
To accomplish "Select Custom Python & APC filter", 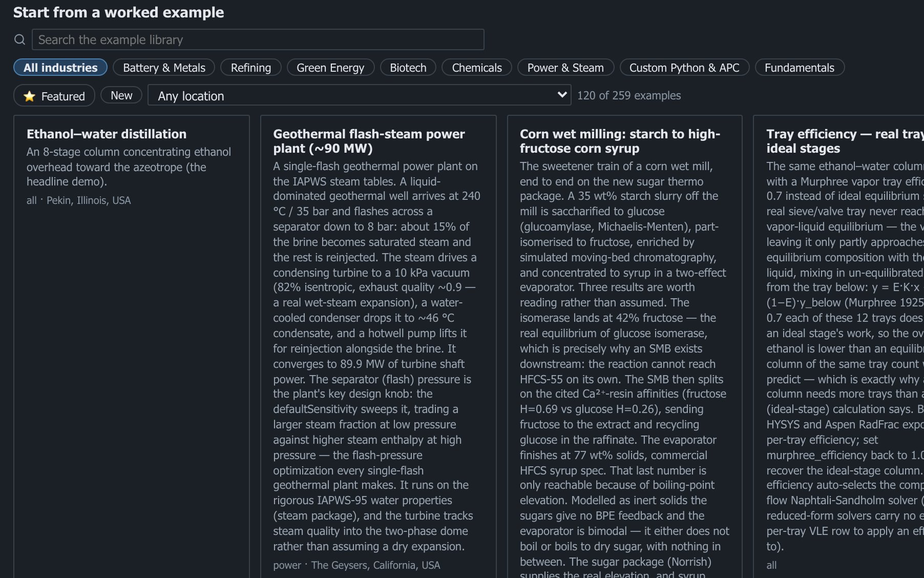I will pyautogui.click(x=684, y=68).
